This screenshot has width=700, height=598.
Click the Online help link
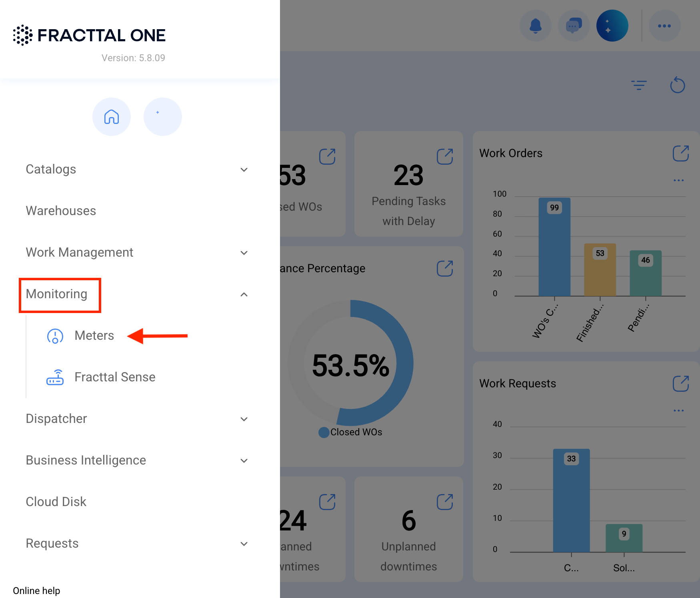36,590
